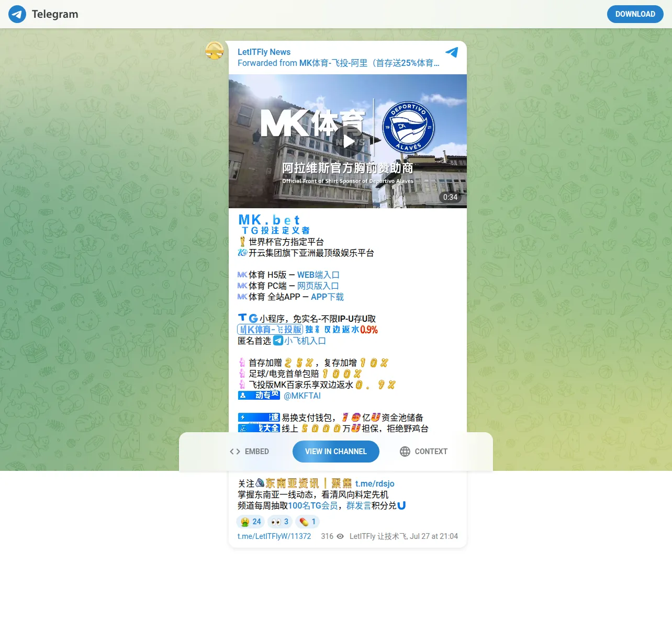Click the views eye icon
Image resolution: width=672 pixels, height=620 pixels.
[x=340, y=536]
